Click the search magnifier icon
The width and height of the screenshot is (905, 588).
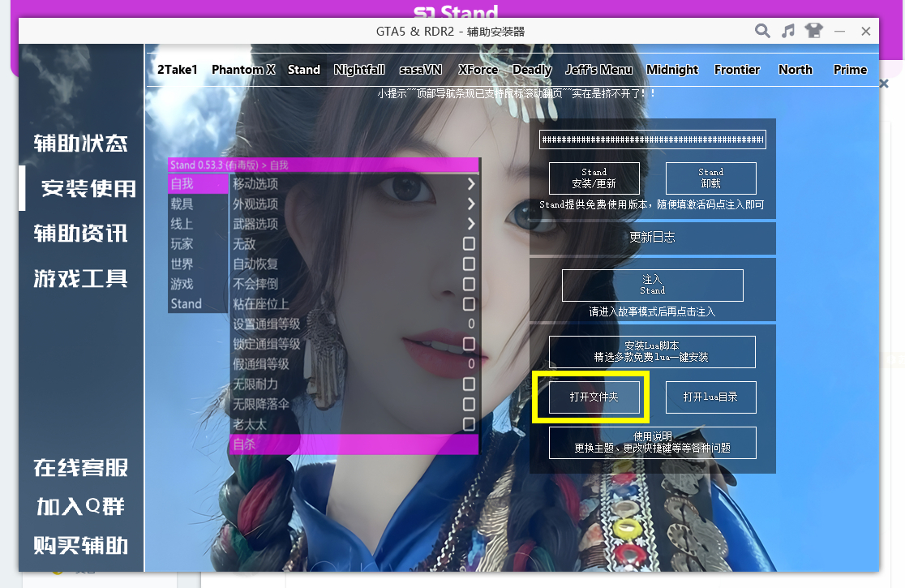point(762,32)
